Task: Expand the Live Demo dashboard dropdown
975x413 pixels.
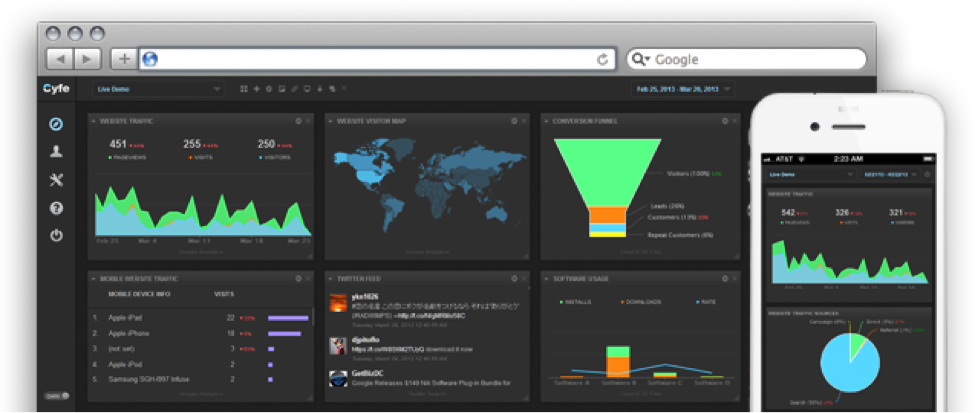Action: pos(159,89)
